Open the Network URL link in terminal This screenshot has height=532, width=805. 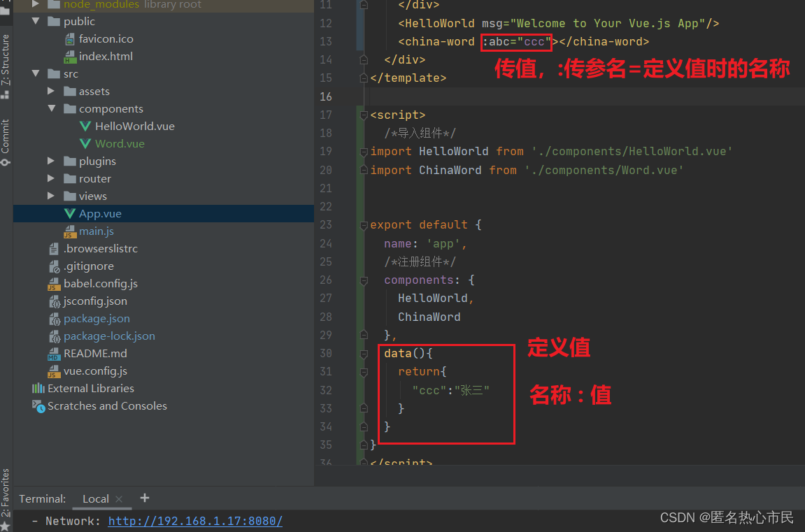click(x=195, y=522)
